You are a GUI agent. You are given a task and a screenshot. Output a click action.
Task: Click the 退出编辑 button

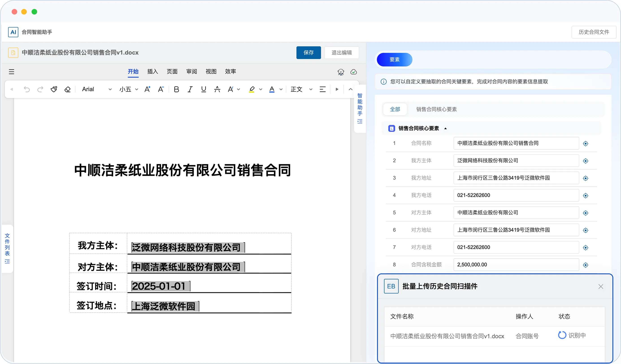coord(342,52)
